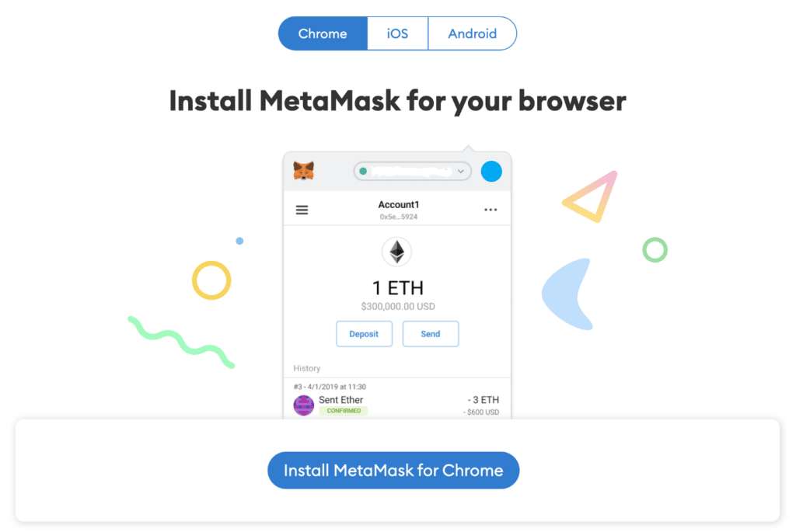Expand the network selector dropdown

pyautogui.click(x=412, y=172)
